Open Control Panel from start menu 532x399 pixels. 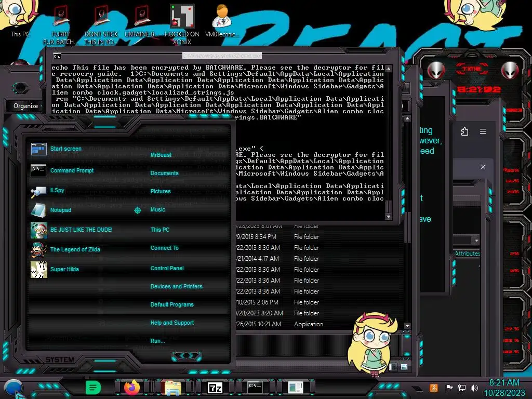[167, 268]
